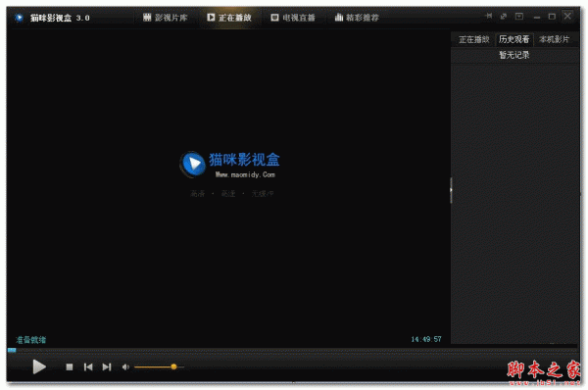The height and width of the screenshot is (390, 588).
Task: Mute the volume speaker icon
Action: 125,367
